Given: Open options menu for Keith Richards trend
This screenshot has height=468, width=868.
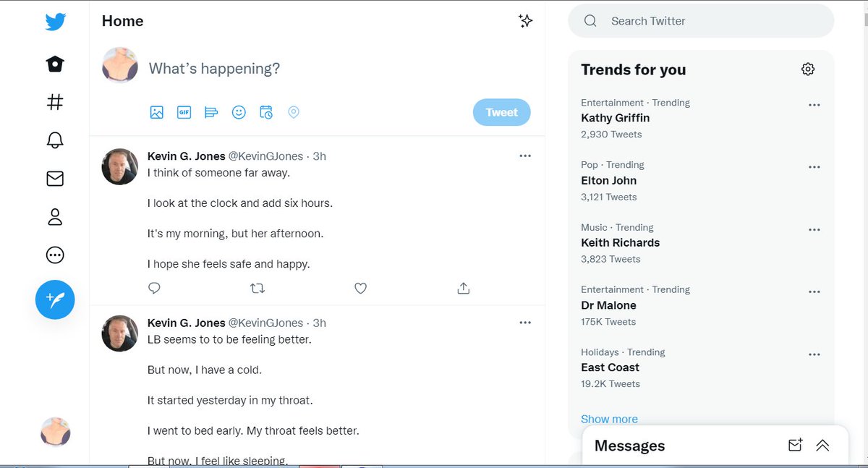Looking at the screenshot, I should [x=814, y=229].
